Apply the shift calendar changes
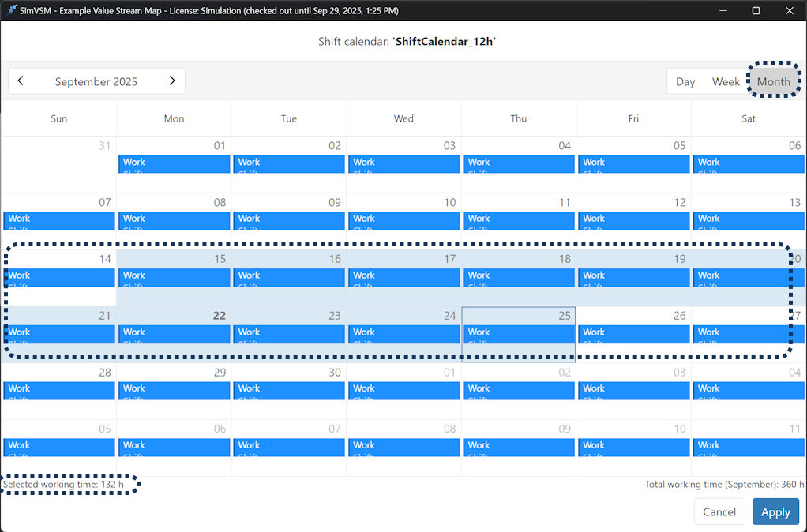The height and width of the screenshot is (532, 807). click(x=775, y=512)
